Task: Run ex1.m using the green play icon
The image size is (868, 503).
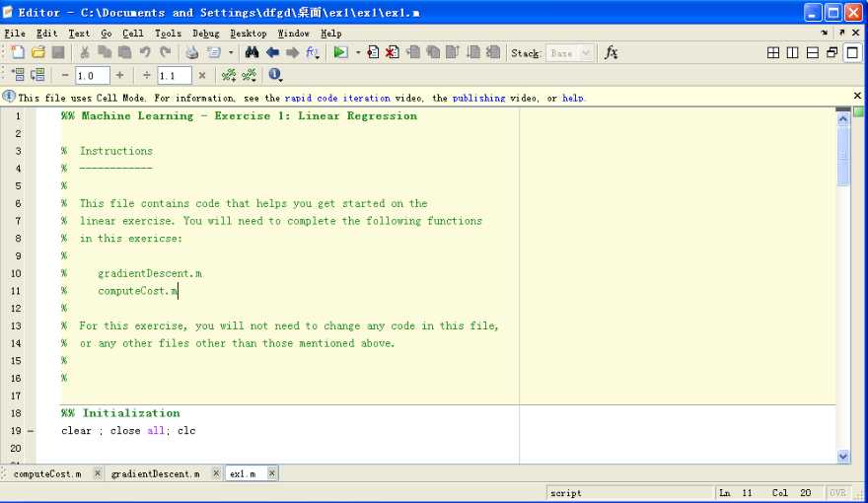Action: coord(340,52)
